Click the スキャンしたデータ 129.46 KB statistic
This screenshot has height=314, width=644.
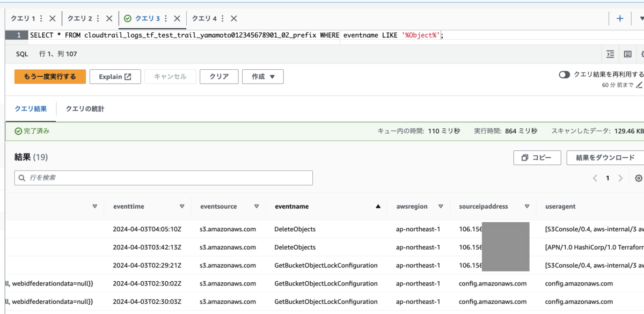pos(598,131)
